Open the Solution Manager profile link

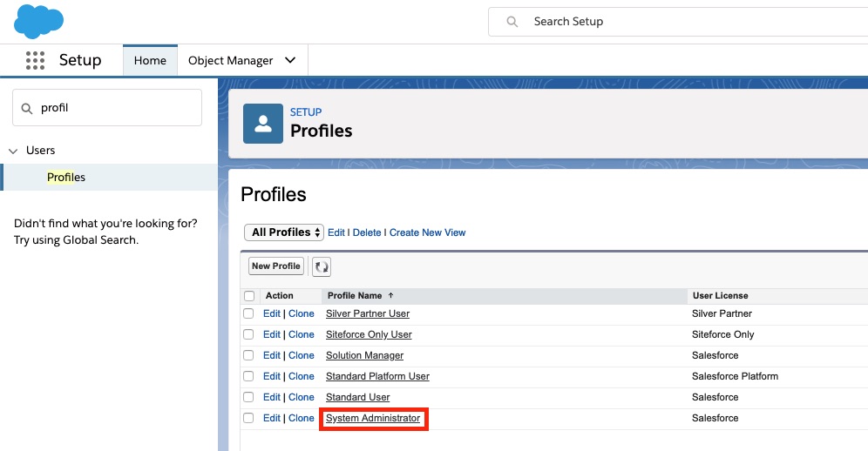tap(364, 355)
